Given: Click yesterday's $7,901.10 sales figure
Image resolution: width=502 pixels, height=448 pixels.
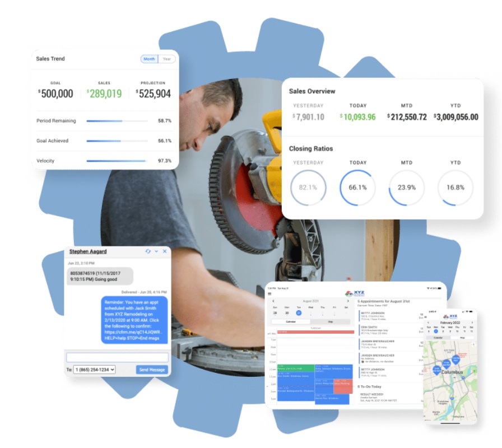Looking at the screenshot, I should [308, 117].
